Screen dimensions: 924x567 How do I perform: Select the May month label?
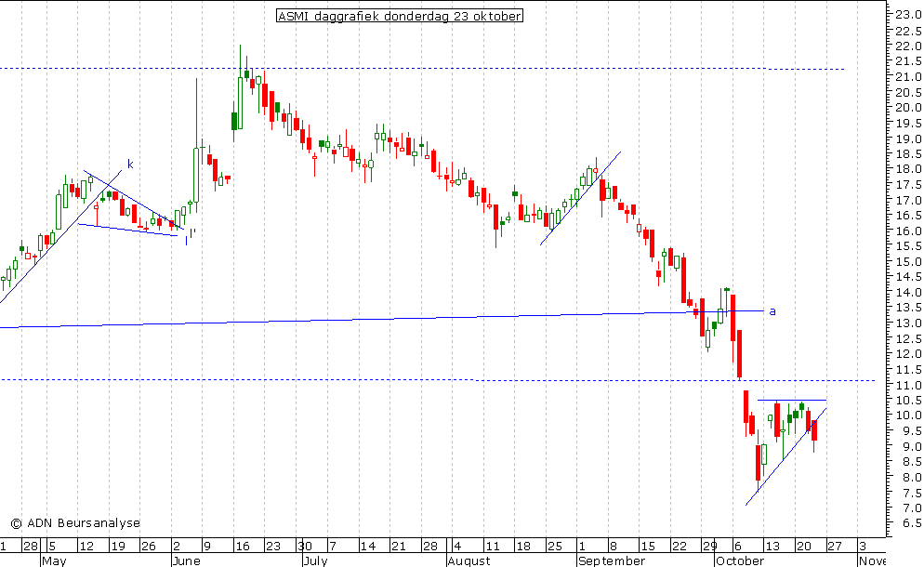point(54,560)
